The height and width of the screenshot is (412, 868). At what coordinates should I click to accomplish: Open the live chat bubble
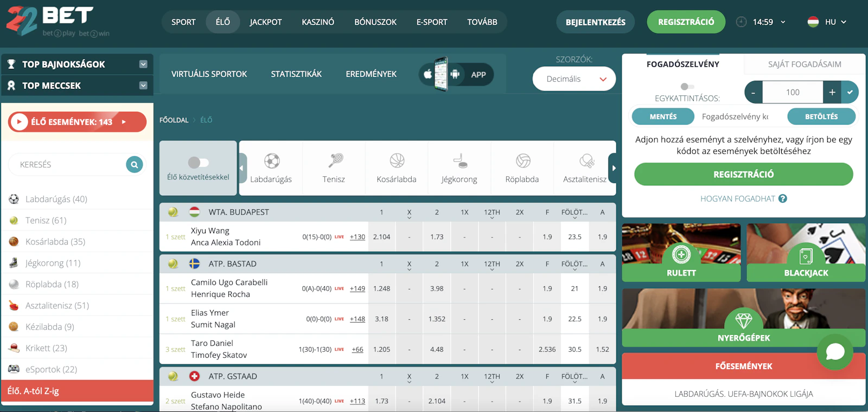pyautogui.click(x=834, y=352)
